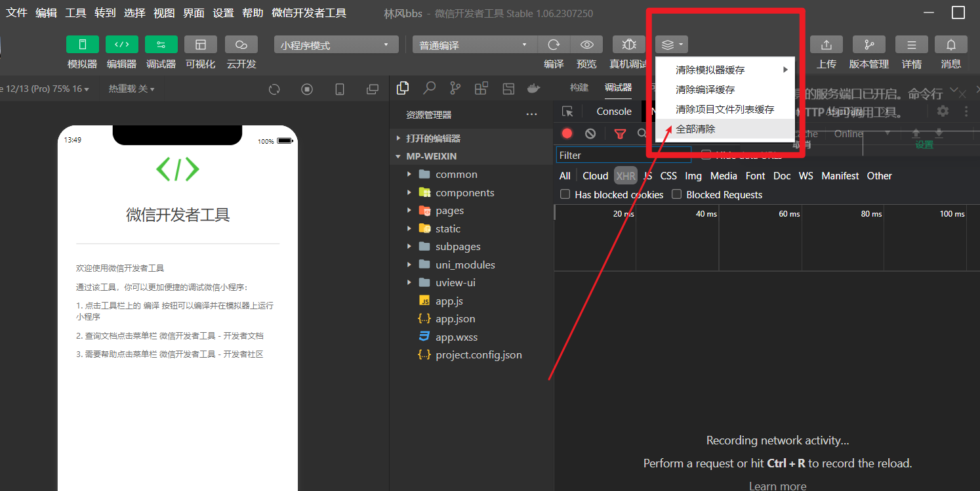
Task: Click the Learn more link
Action: (x=778, y=486)
